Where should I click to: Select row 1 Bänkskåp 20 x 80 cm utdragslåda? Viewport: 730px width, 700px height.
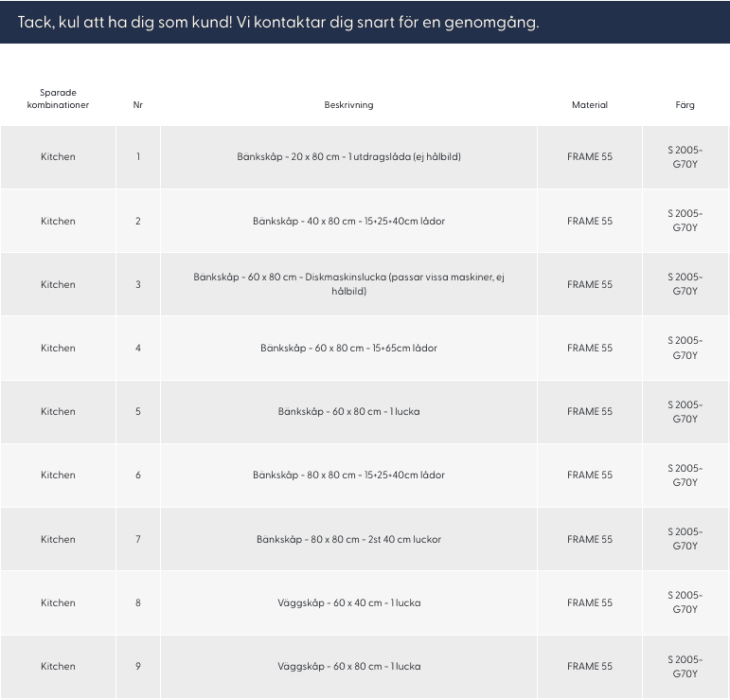coord(348,157)
